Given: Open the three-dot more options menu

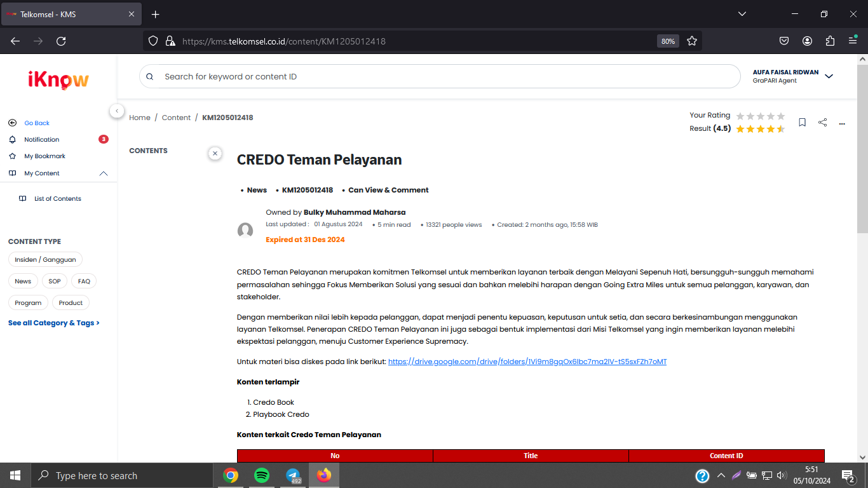Looking at the screenshot, I should coord(842,123).
